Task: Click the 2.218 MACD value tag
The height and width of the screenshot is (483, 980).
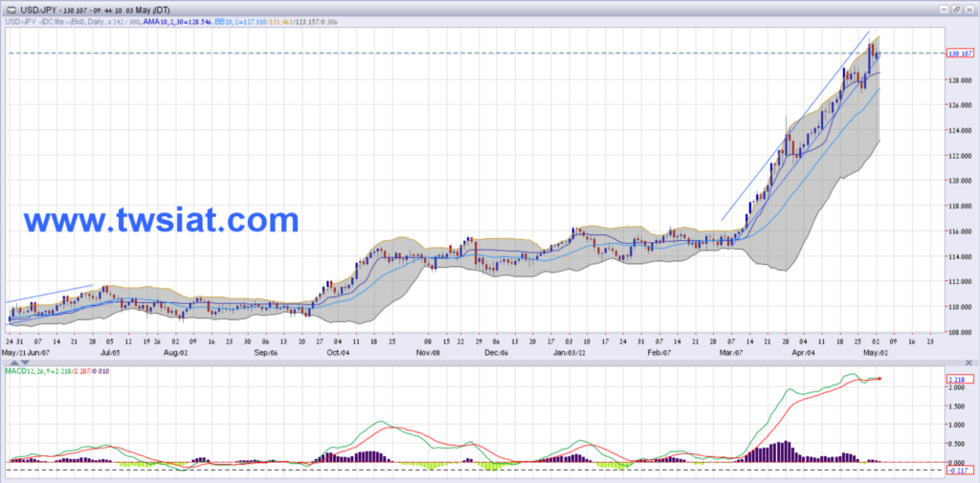Action: (959, 380)
